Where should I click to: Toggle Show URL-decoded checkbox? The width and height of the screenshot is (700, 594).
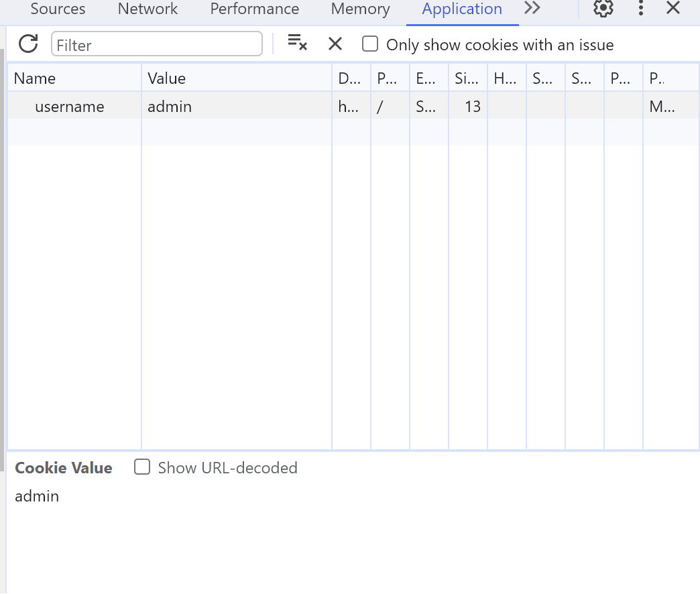(x=142, y=467)
